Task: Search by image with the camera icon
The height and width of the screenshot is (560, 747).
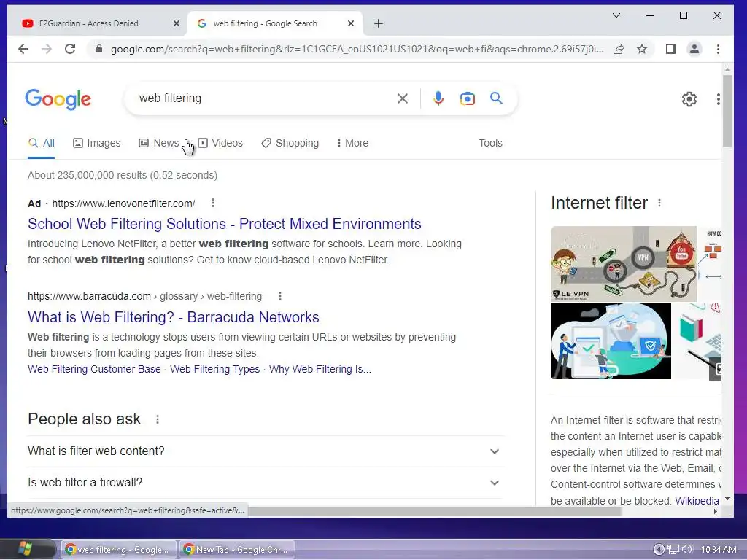Action: pos(468,98)
